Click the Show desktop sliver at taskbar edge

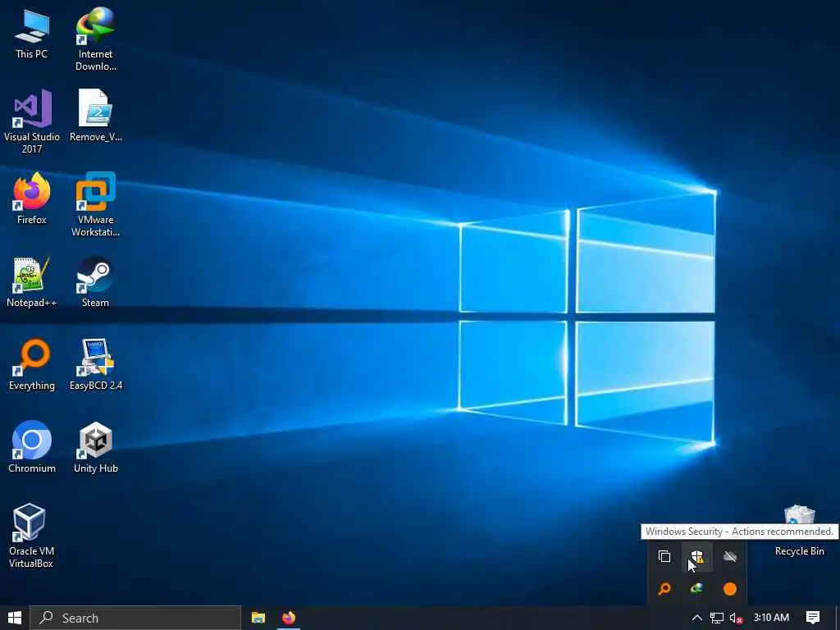coord(838,618)
